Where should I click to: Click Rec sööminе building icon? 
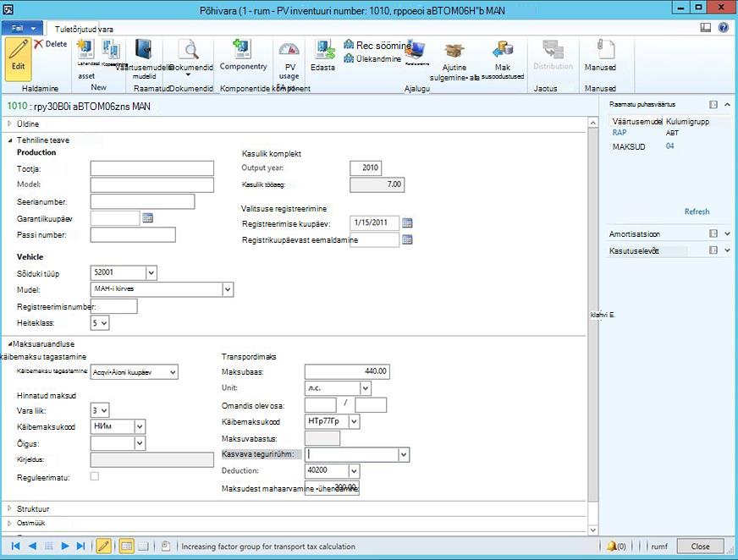[x=349, y=45]
